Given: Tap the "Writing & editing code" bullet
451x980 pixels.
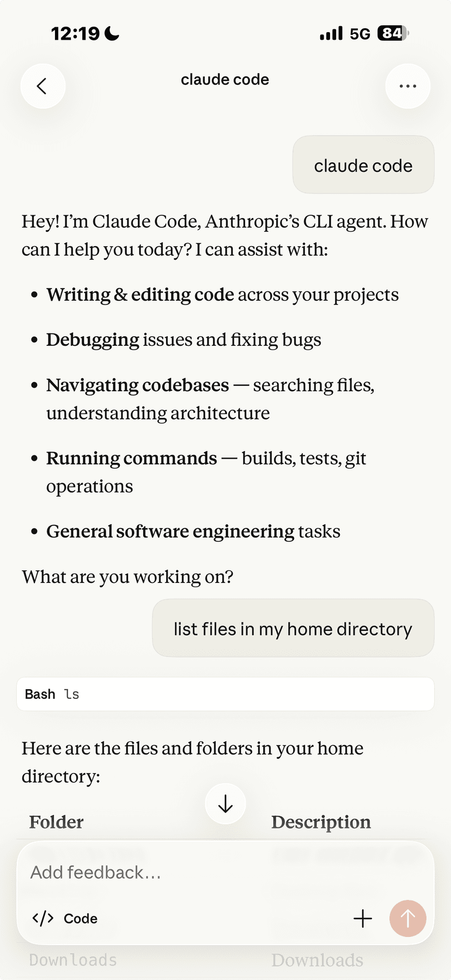Looking at the screenshot, I should pos(141,295).
